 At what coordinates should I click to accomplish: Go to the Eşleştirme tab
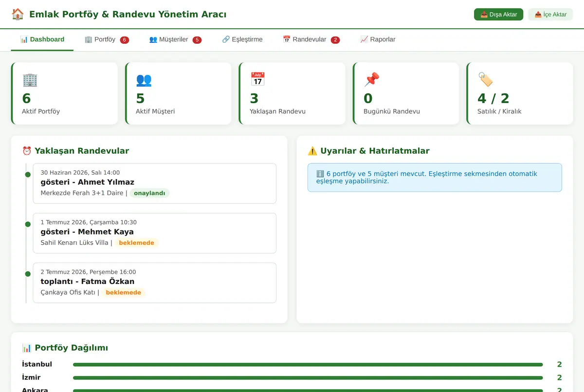point(242,39)
